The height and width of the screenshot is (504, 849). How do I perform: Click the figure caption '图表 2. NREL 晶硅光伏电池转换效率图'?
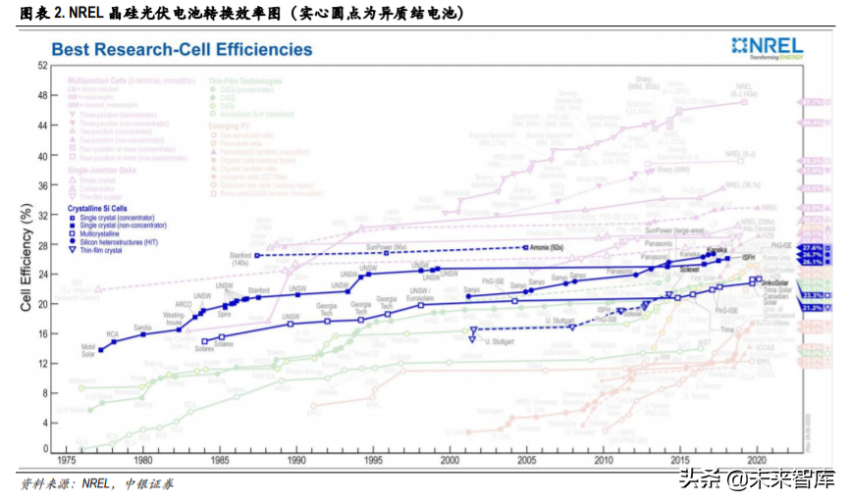[x=150, y=13]
